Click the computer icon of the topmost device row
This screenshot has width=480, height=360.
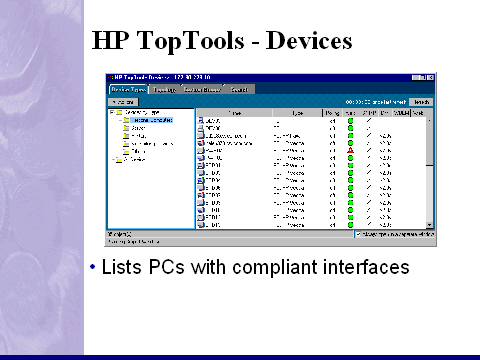[x=201, y=121]
